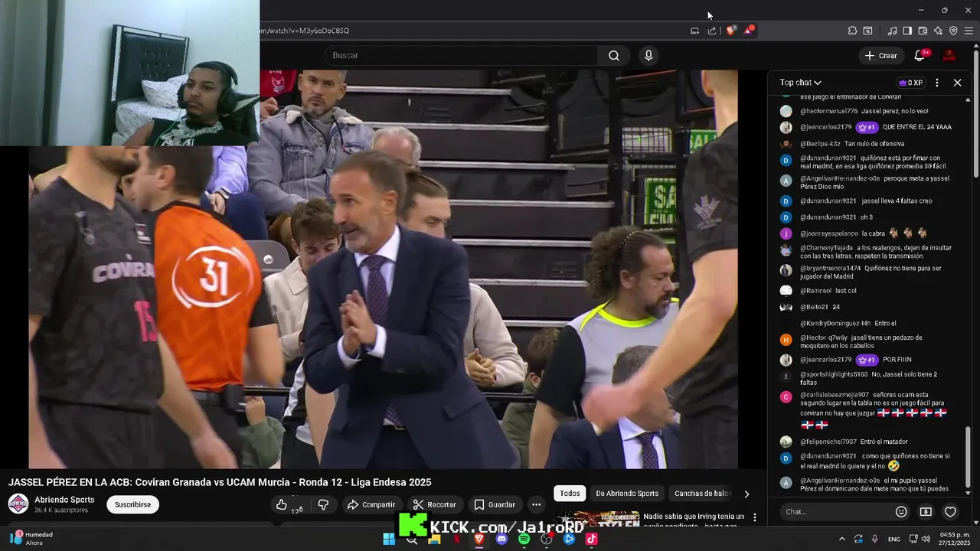Click chat user @ChamonyTejada
This screenshot has height=551, width=980.
point(827,248)
